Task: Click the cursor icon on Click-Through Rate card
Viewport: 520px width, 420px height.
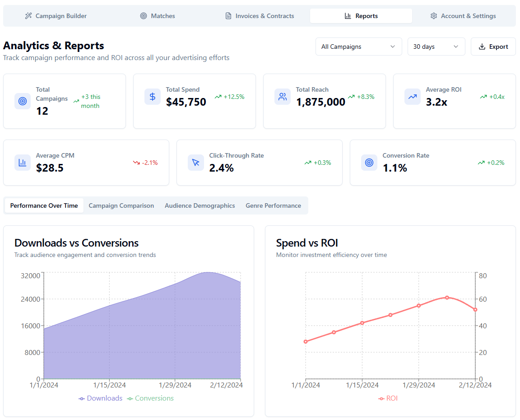Action: (196, 163)
